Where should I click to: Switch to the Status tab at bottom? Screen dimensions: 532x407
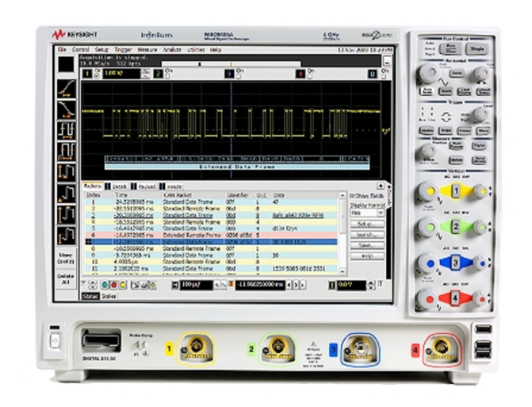tap(90, 297)
